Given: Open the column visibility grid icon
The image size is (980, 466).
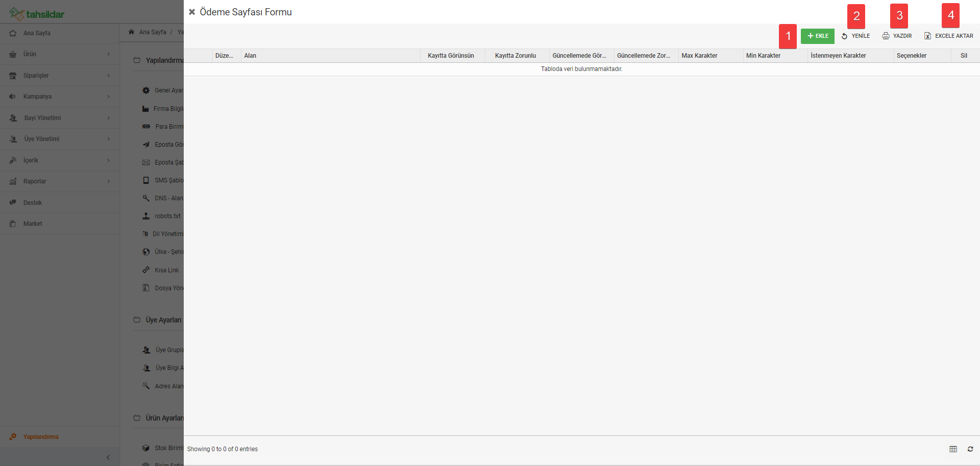Looking at the screenshot, I should [x=953, y=449].
